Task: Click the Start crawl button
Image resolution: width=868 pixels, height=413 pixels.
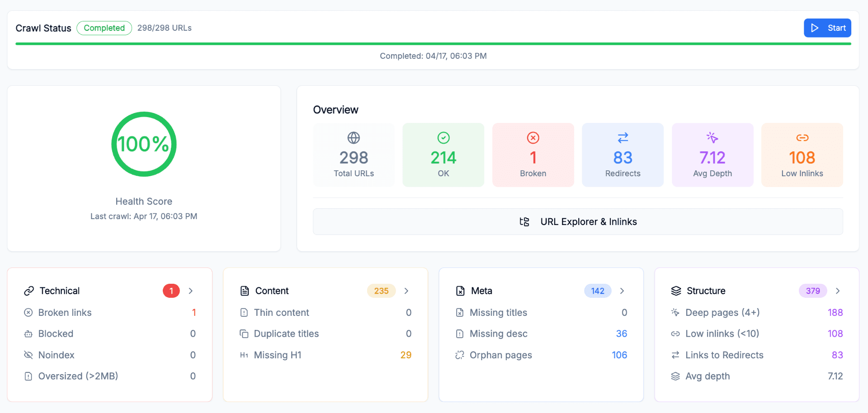Action: pyautogui.click(x=827, y=28)
